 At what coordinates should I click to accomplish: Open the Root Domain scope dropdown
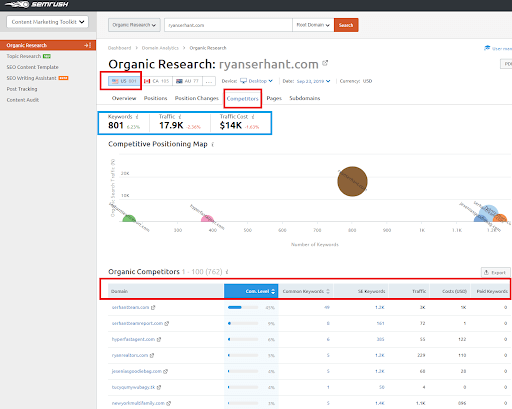313,25
